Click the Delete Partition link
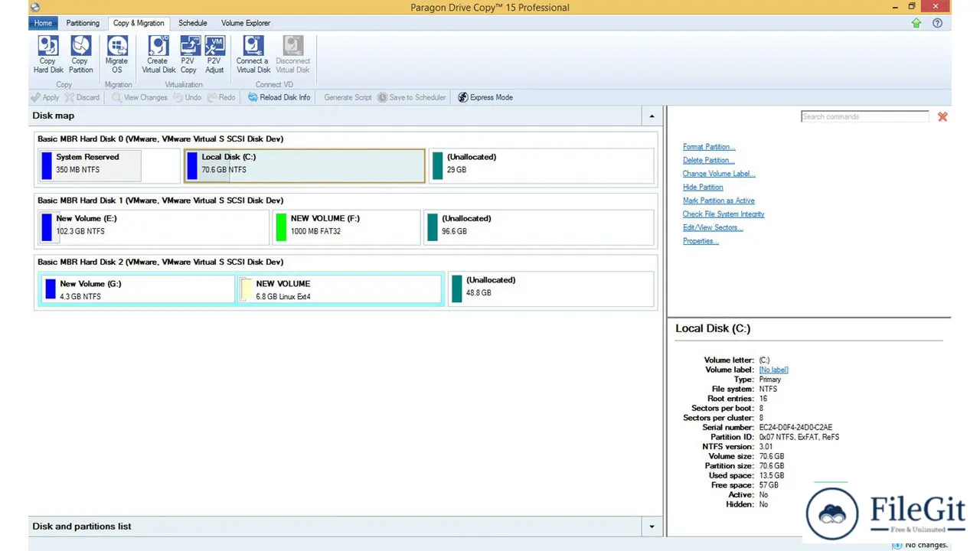The image size is (980, 551). 708,161
